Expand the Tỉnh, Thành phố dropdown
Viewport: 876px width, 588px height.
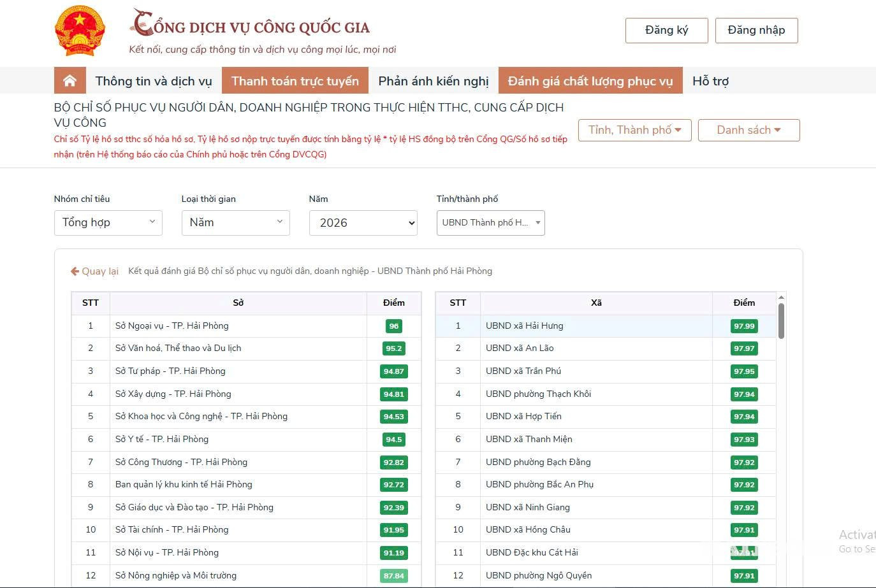[x=635, y=130]
